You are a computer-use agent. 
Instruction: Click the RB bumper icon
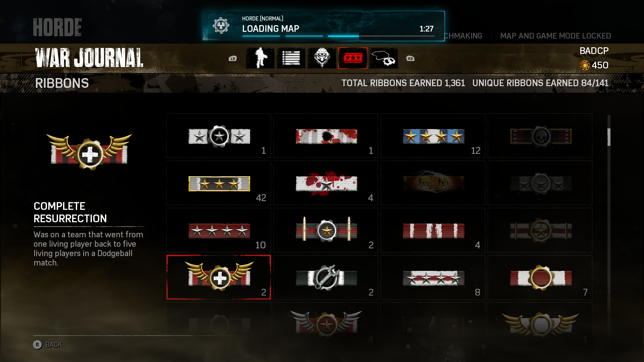tap(410, 58)
